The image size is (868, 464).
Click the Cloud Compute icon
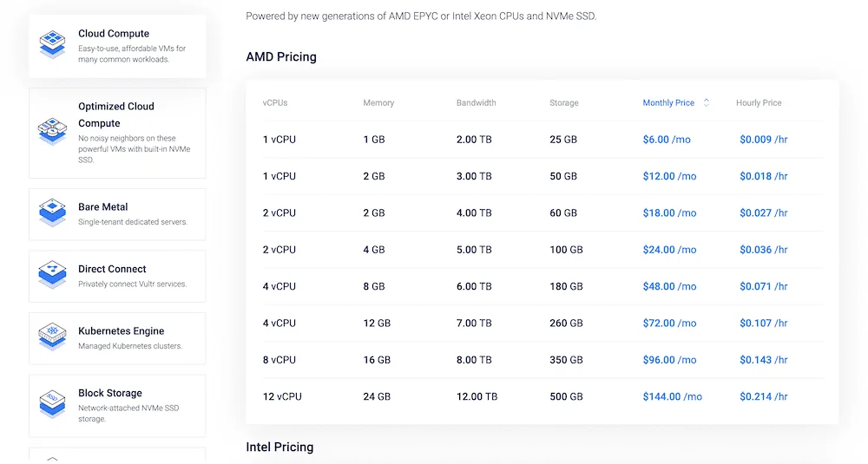coord(53,43)
